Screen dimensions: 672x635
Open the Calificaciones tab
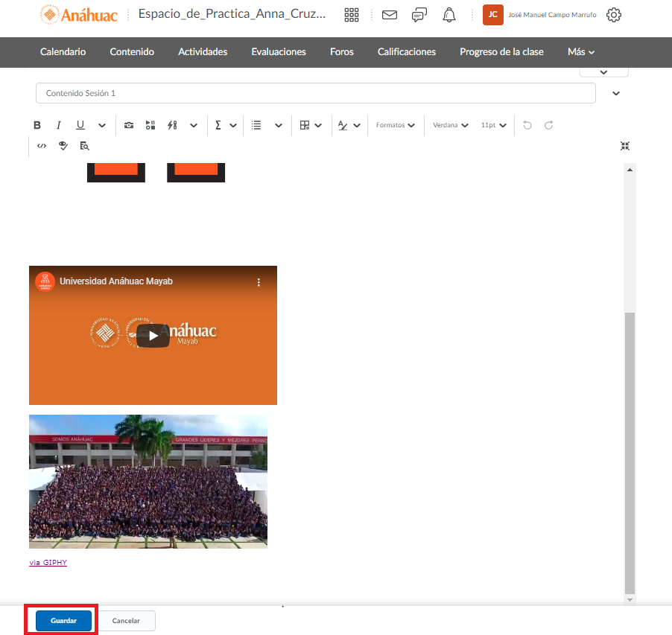pyautogui.click(x=407, y=52)
